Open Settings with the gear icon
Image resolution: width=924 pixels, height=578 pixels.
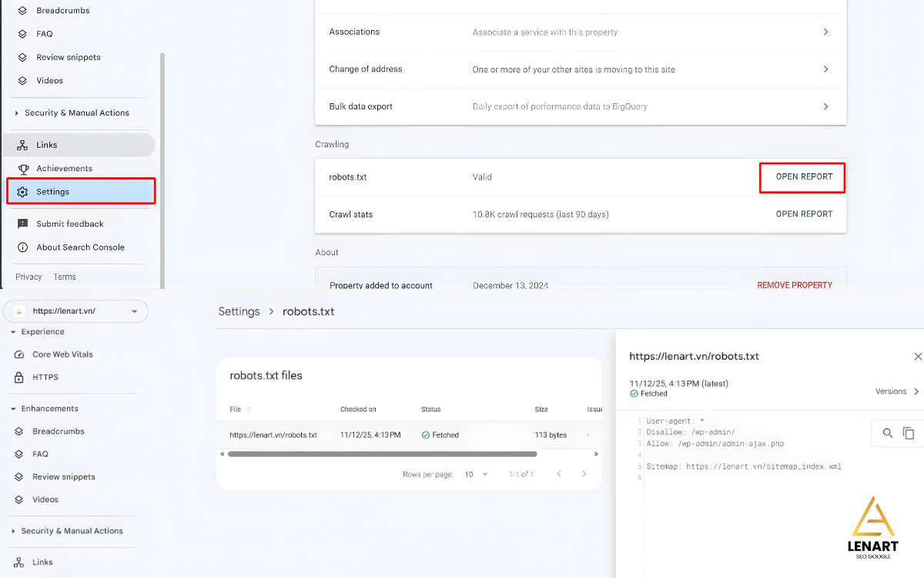pos(23,192)
